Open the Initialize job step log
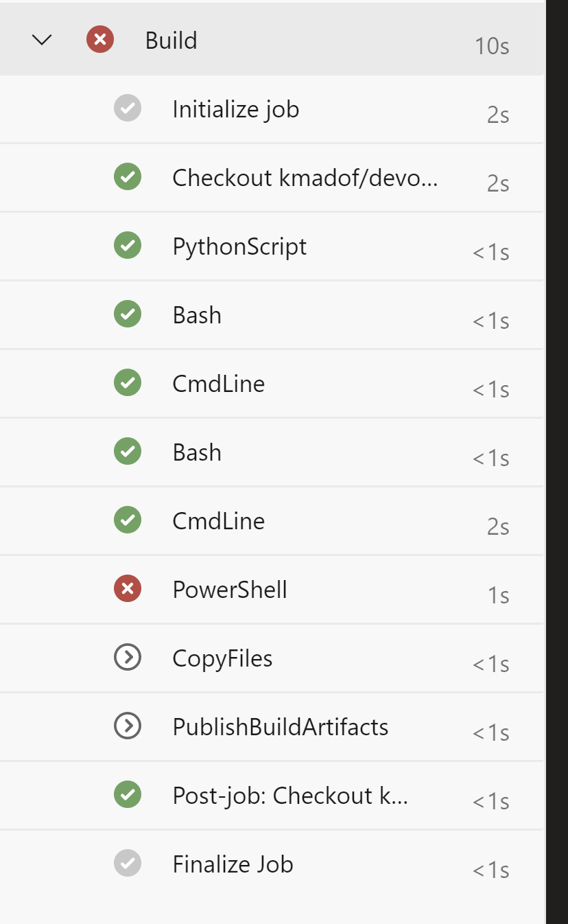Image resolution: width=568 pixels, height=924 pixels. click(x=235, y=109)
